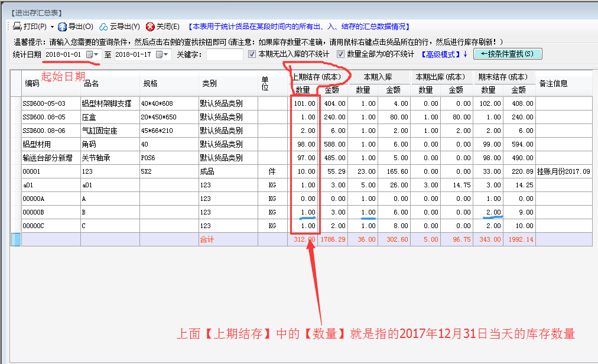Click the 按条件查找 search button
Screen dimensions: 598x364
click(x=508, y=54)
